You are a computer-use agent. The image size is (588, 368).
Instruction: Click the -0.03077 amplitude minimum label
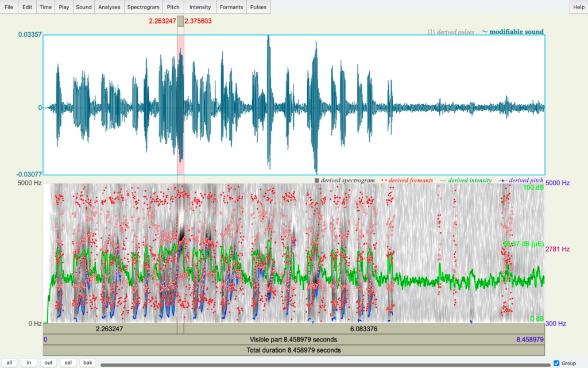tap(29, 174)
